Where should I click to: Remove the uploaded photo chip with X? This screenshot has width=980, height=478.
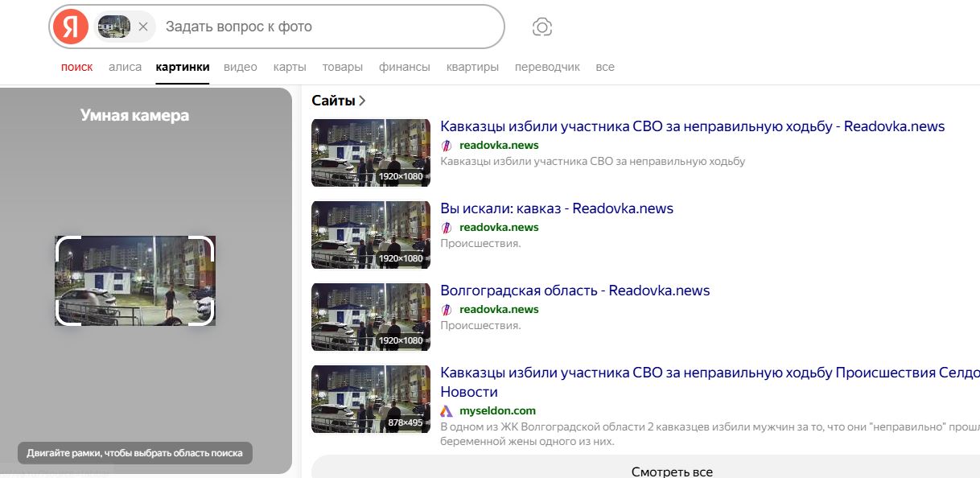(x=143, y=27)
